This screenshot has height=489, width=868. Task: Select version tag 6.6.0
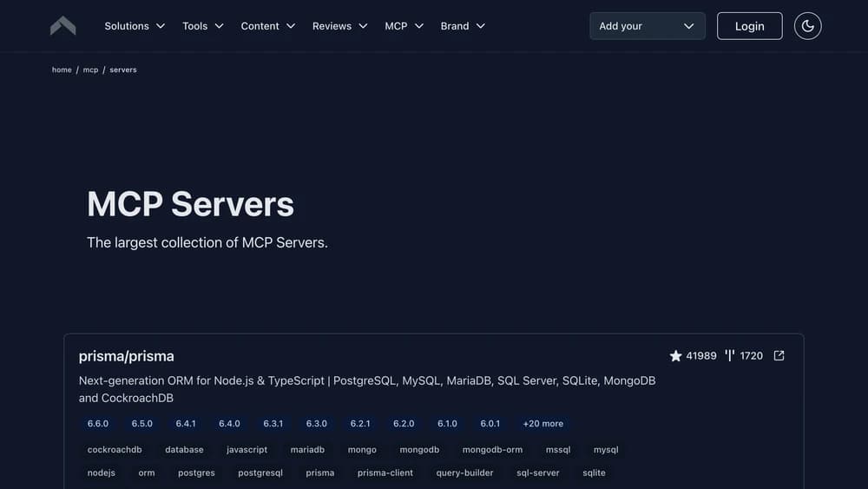click(x=98, y=424)
